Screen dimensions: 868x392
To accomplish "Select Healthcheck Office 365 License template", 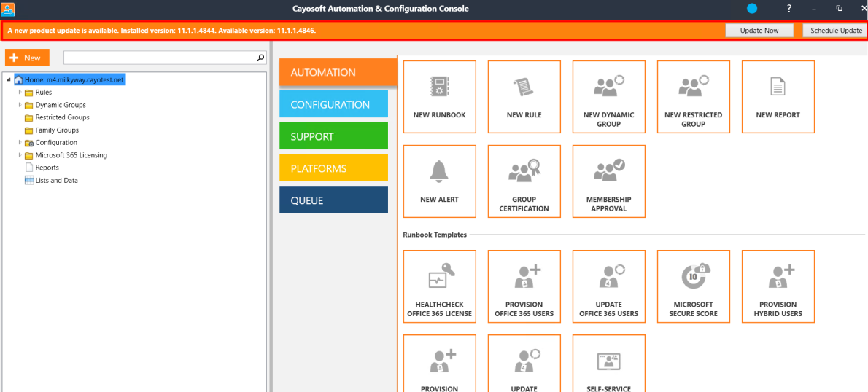I will (x=440, y=286).
